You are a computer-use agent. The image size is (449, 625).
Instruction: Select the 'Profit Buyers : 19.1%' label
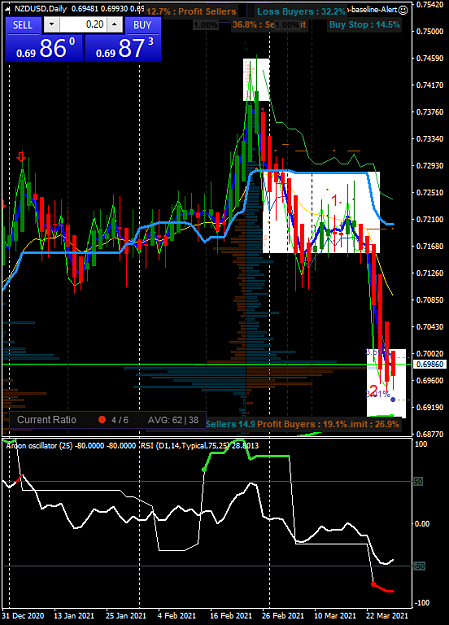coord(302,424)
